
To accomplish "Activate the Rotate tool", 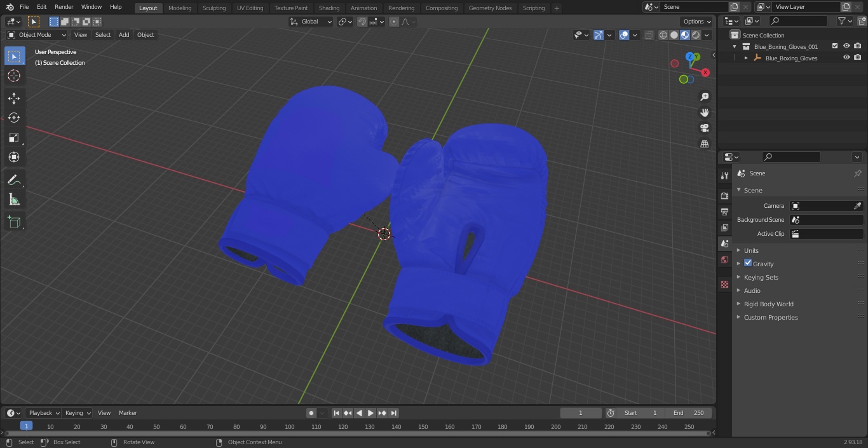I will click(14, 118).
